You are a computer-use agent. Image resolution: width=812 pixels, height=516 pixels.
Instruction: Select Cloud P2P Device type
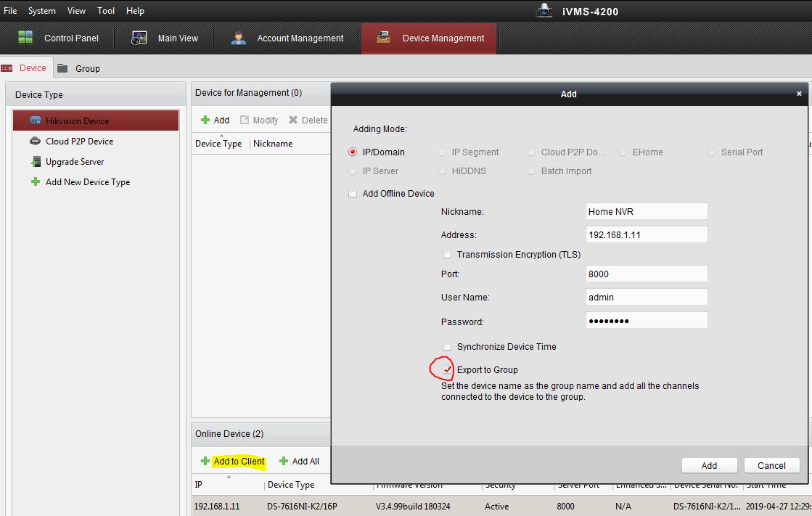click(x=79, y=142)
